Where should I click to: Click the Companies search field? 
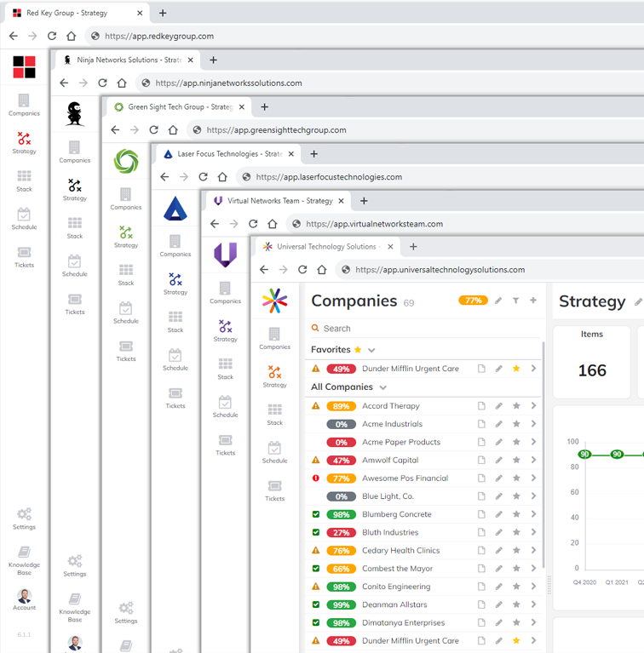tap(425, 328)
